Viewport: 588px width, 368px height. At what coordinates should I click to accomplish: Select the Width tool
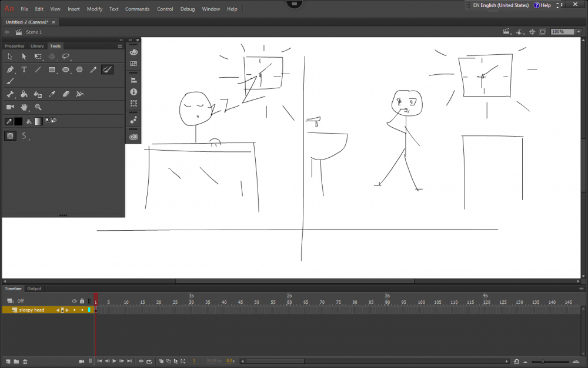[x=79, y=94]
